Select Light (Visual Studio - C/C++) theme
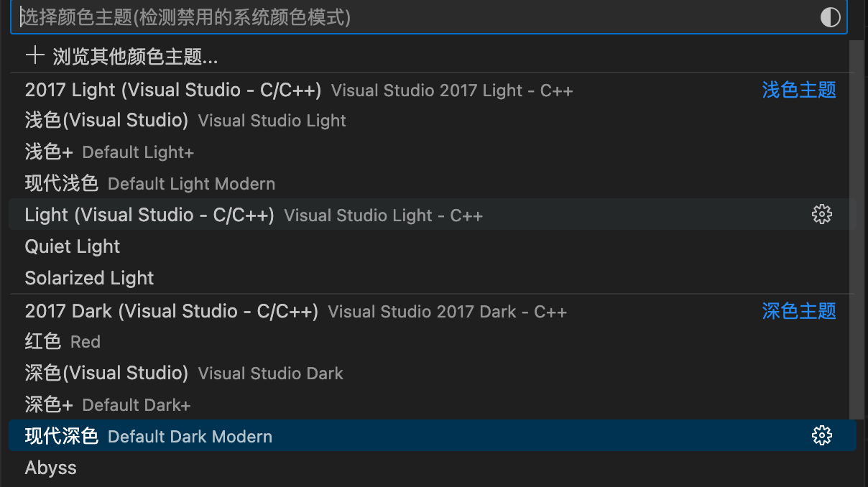 [149, 215]
